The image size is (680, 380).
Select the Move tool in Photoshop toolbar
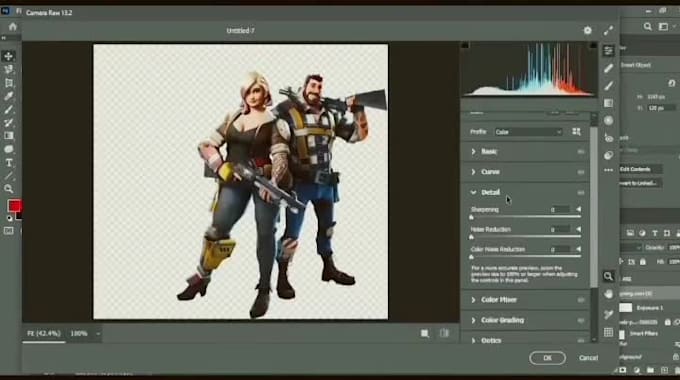[x=8, y=56]
